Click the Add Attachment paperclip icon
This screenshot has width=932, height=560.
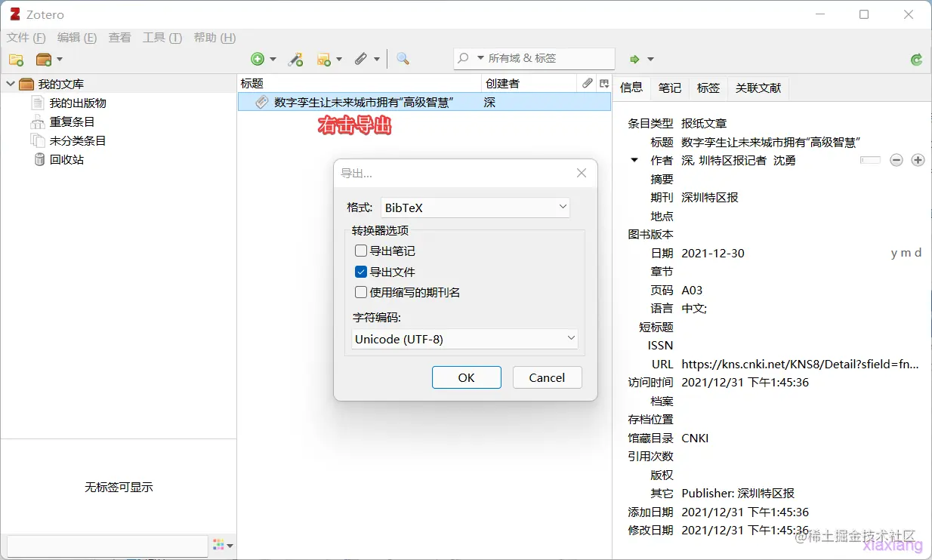click(x=361, y=59)
